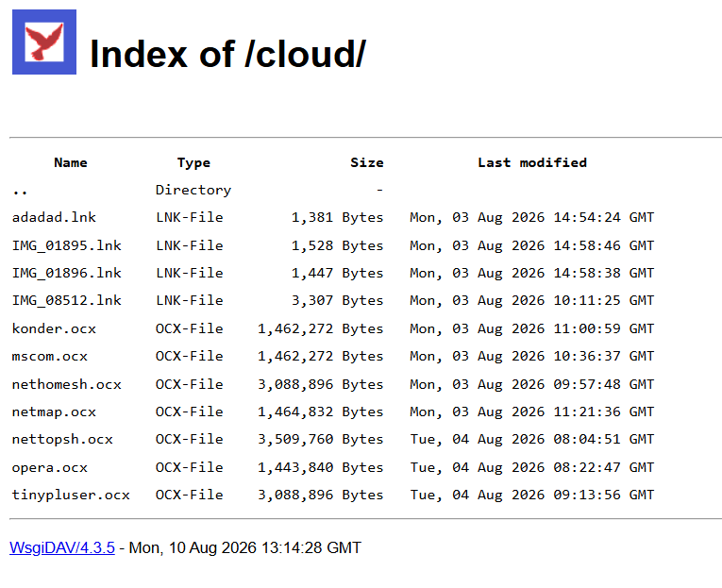
Task: Click the red bird logo icon
Action: pos(44,42)
